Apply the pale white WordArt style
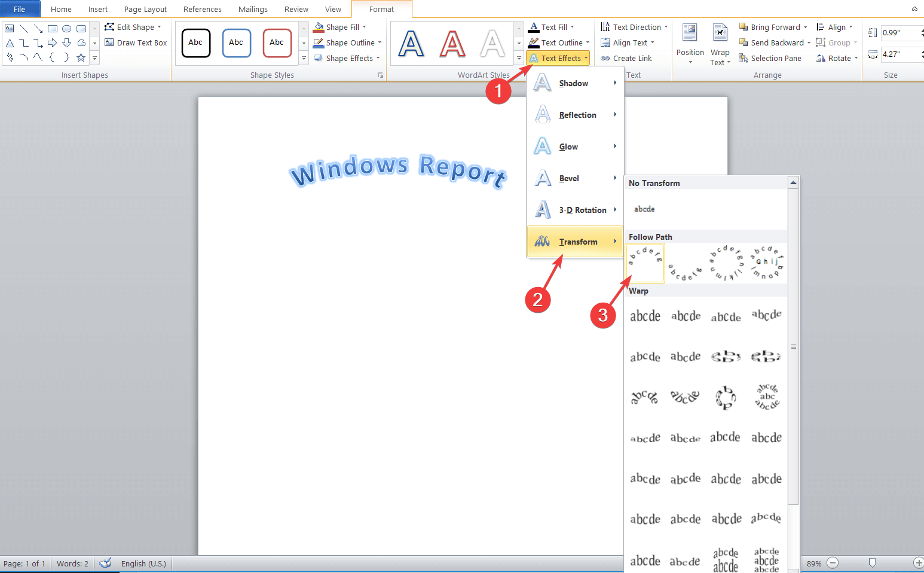This screenshot has height=573, width=924. 493,43
